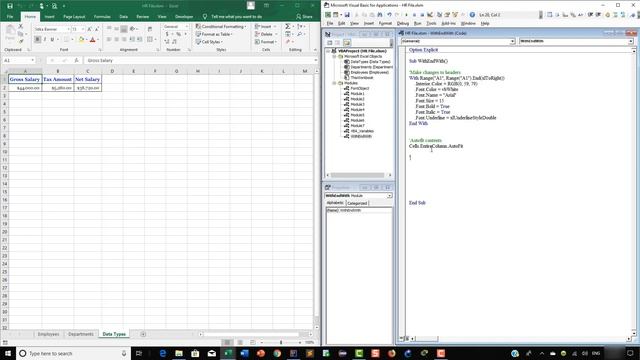Click the Format Painter brush icon
The image size is (640, 360).
21,41
